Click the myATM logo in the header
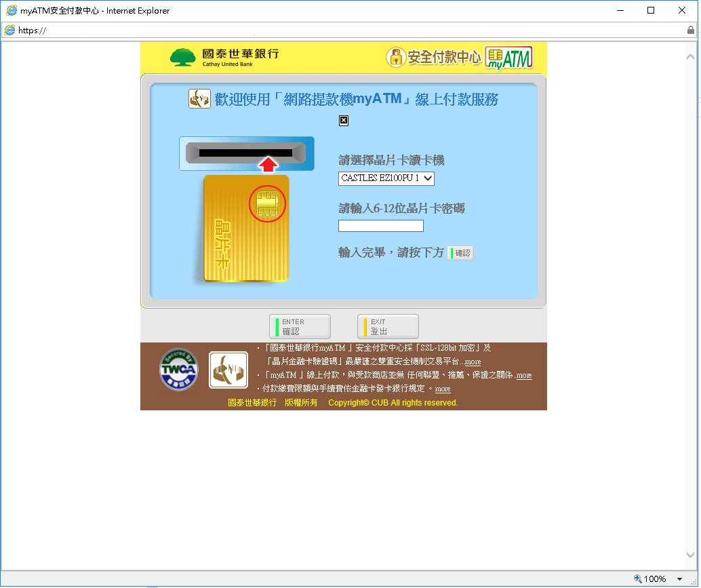 (508, 58)
